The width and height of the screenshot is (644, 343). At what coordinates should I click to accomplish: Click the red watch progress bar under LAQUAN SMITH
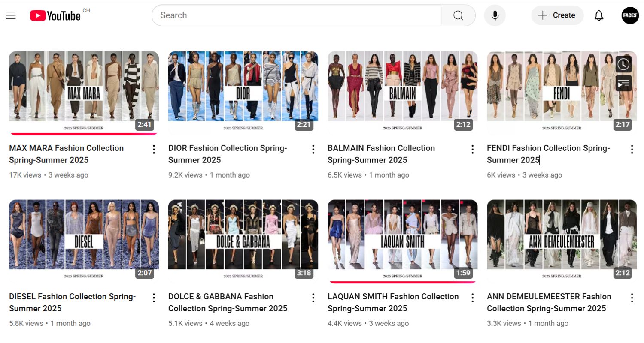(402, 282)
